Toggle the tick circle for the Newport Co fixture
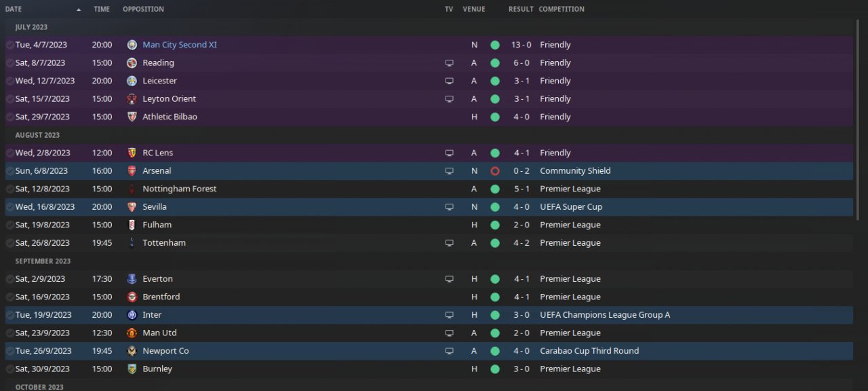868x391 pixels. [x=9, y=351]
